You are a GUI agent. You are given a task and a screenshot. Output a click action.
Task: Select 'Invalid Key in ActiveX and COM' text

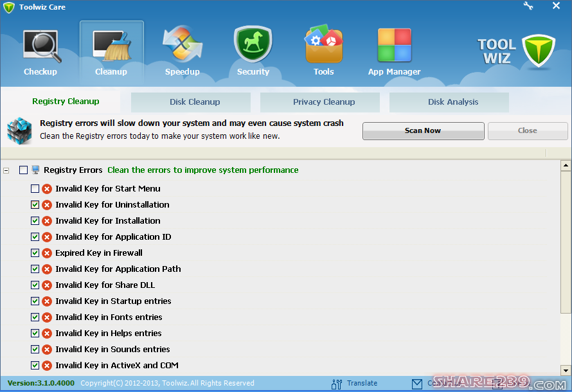(117, 366)
